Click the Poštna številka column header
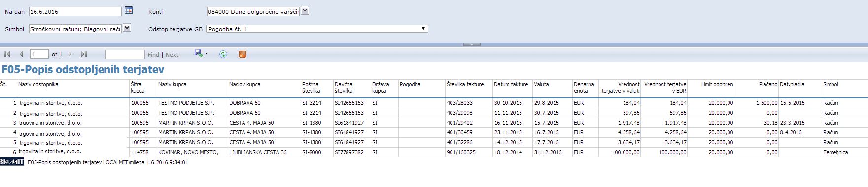This screenshot has width=868, height=187. 312,87
